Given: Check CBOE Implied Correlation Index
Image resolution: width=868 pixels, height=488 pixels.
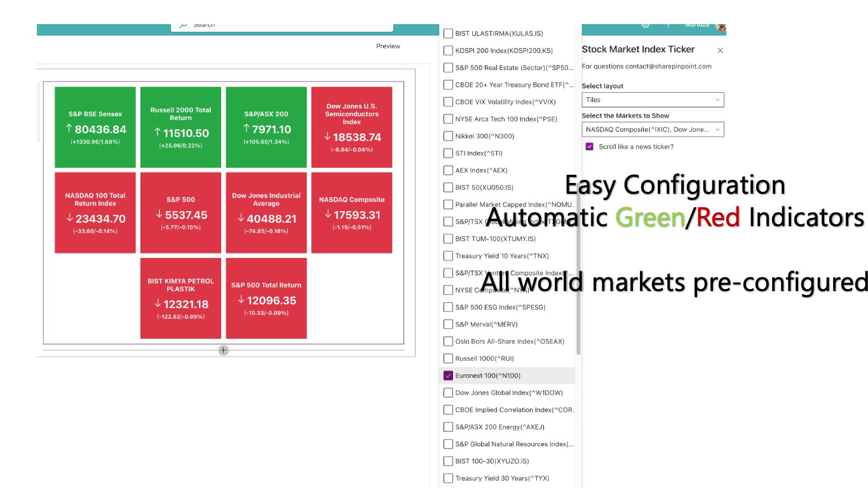Looking at the screenshot, I should click(449, 410).
